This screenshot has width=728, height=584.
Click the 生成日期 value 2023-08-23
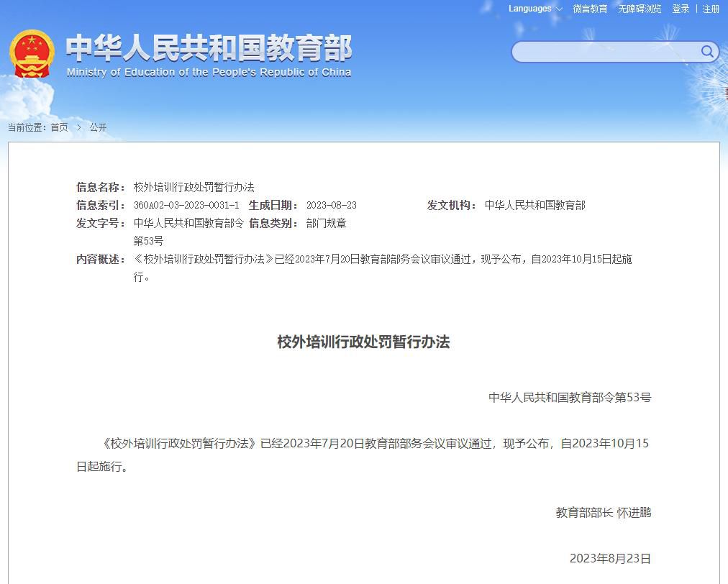pos(331,205)
